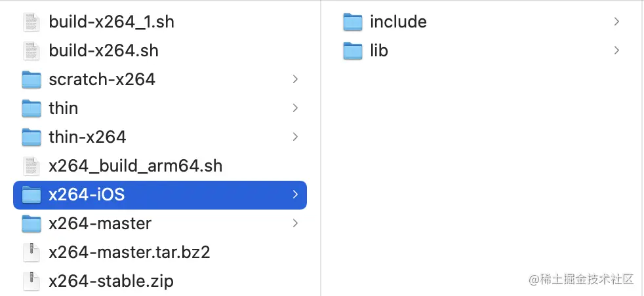Select the scratch-x264 folder icon
The image size is (644, 296).
click(31, 79)
